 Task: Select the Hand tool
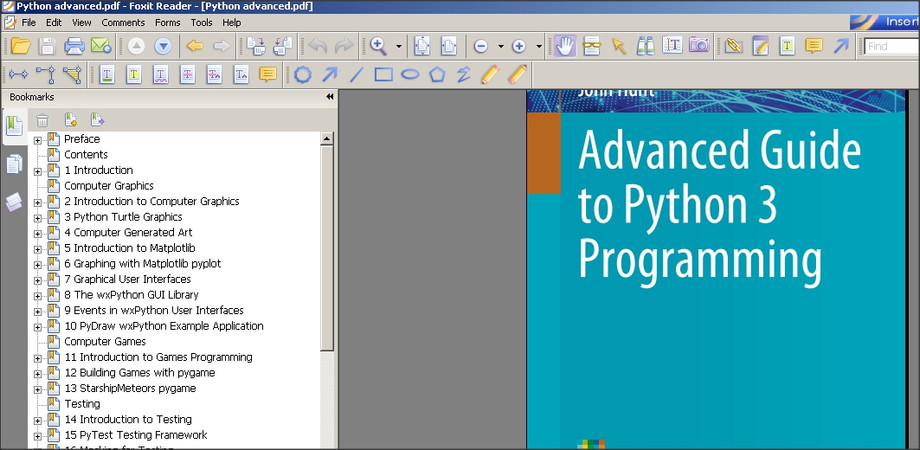point(565,46)
